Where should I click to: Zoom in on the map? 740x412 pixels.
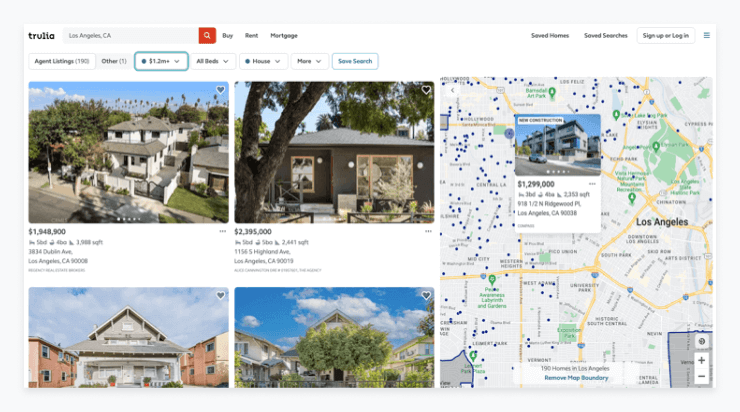click(701, 360)
